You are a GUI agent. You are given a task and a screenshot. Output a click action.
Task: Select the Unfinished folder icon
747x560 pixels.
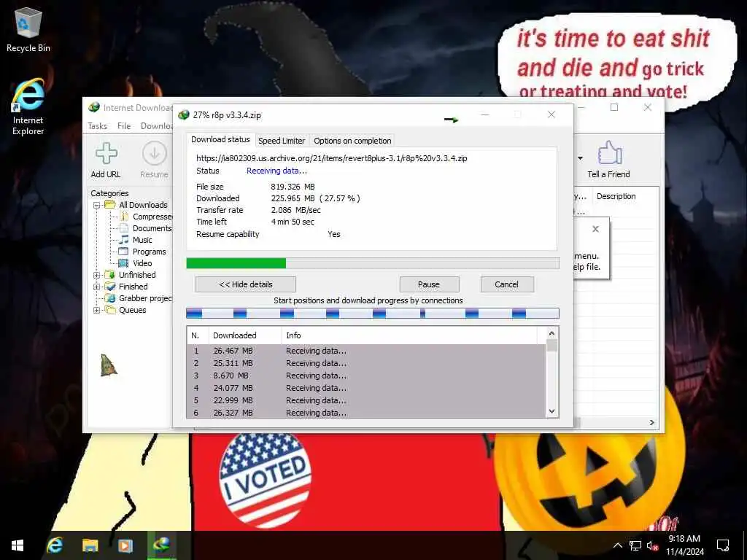point(110,275)
